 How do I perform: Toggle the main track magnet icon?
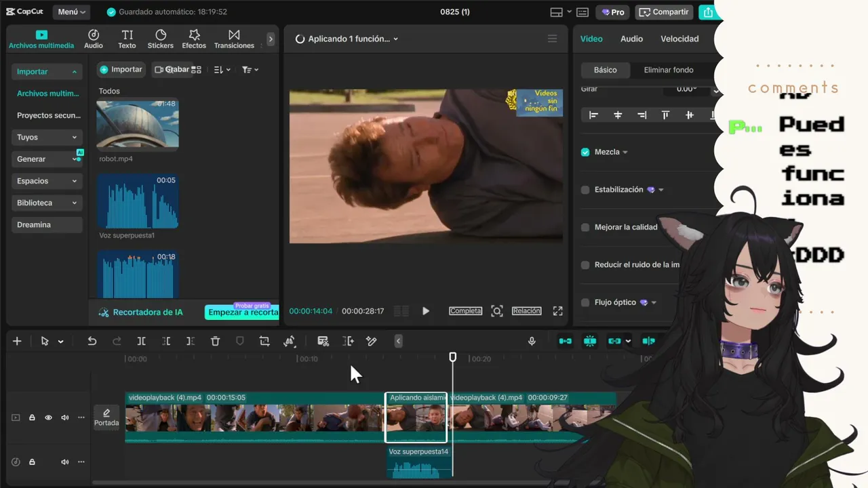click(x=565, y=341)
